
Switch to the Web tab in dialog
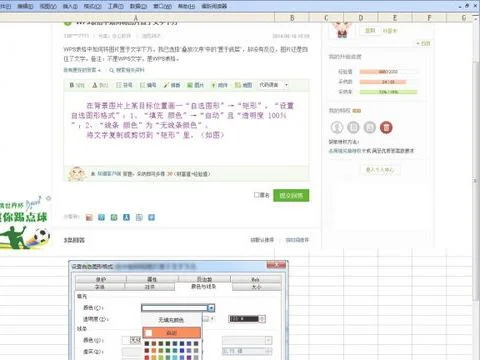256,279
